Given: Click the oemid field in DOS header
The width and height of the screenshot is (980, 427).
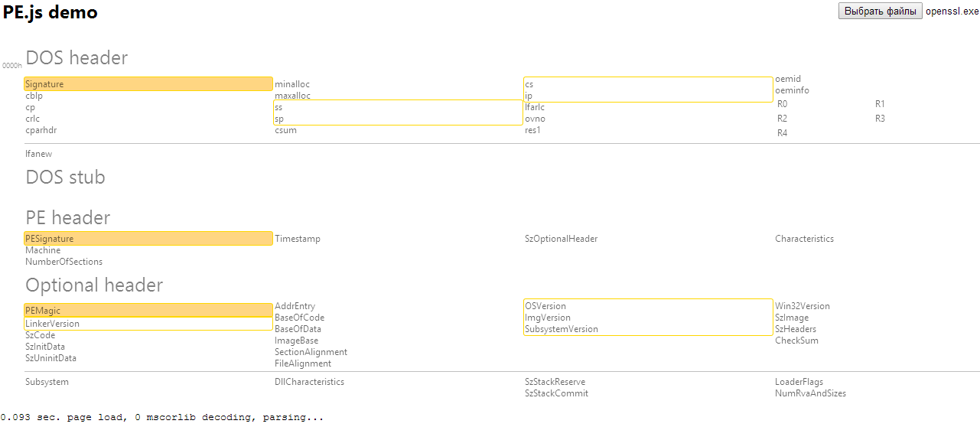Looking at the screenshot, I should 787,79.
